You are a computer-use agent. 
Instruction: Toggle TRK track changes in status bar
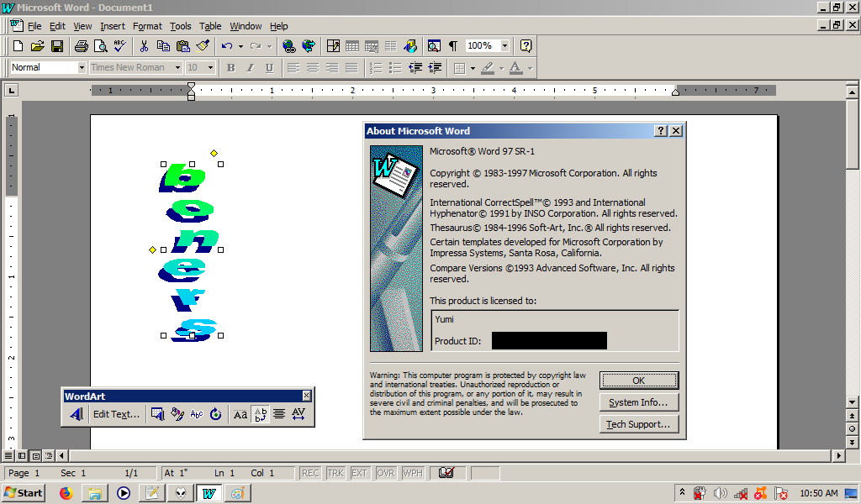pos(335,473)
